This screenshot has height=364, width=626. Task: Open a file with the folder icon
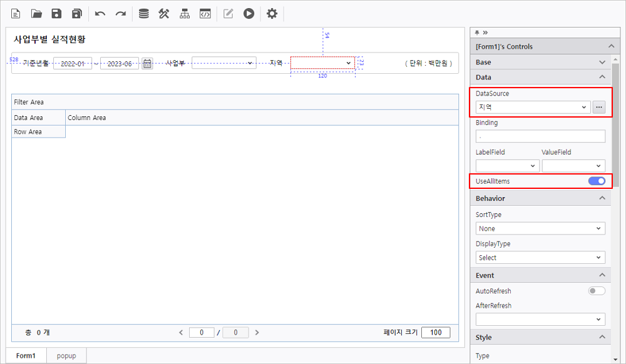click(x=36, y=13)
